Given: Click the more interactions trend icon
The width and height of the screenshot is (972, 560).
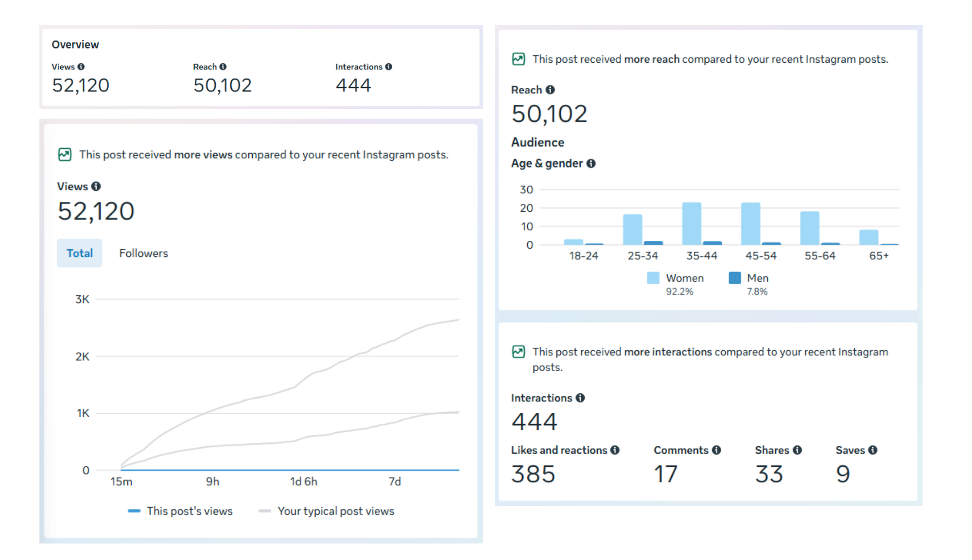Looking at the screenshot, I should click(x=519, y=352).
